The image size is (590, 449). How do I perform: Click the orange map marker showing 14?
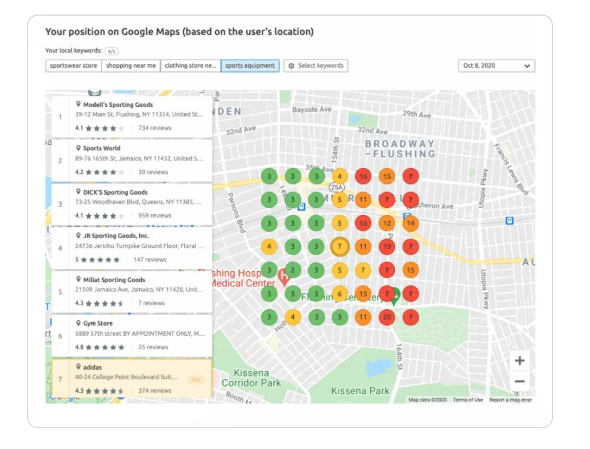[411, 223]
